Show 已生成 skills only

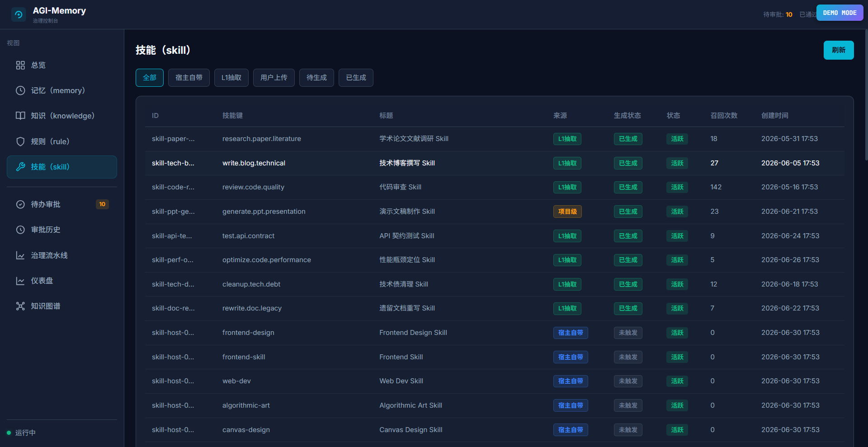[x=356, y=78]
